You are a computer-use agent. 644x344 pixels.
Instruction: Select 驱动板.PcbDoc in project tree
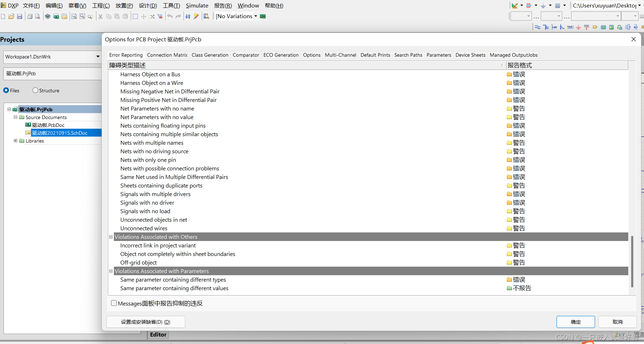pos(48,125)
